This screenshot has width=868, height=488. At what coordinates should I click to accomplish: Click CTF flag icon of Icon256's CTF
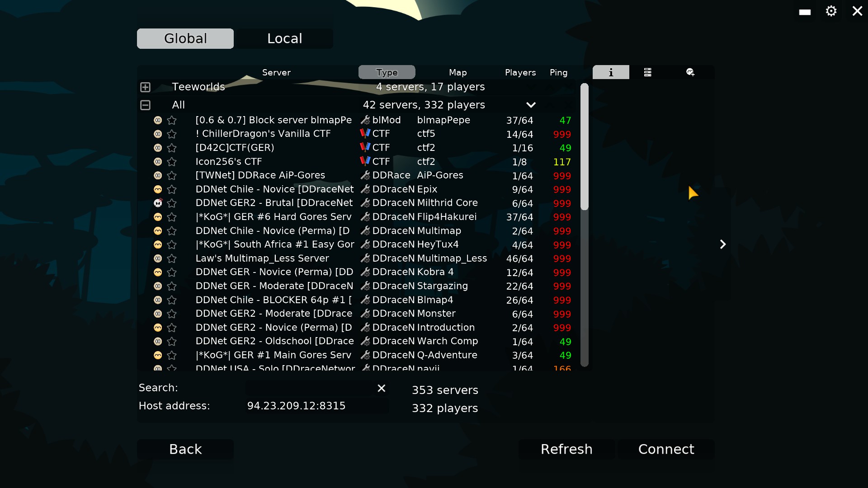pos(365,161)
